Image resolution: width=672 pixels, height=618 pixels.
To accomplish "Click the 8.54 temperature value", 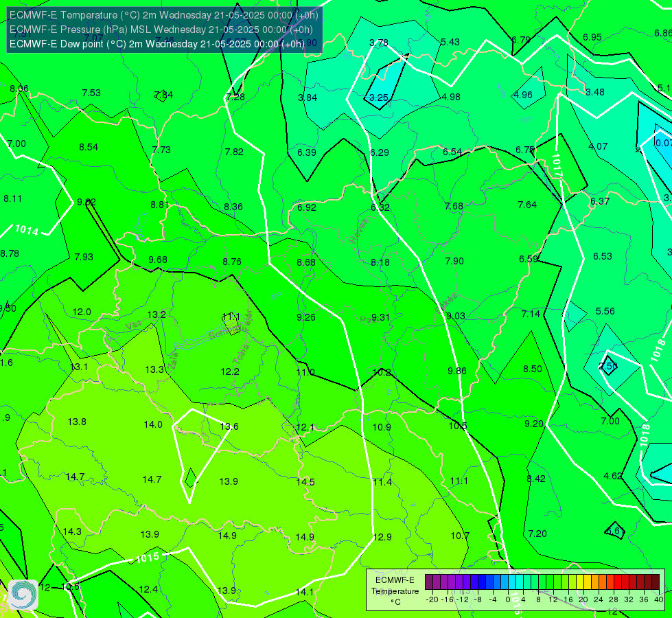I will (x=89, y=147).
